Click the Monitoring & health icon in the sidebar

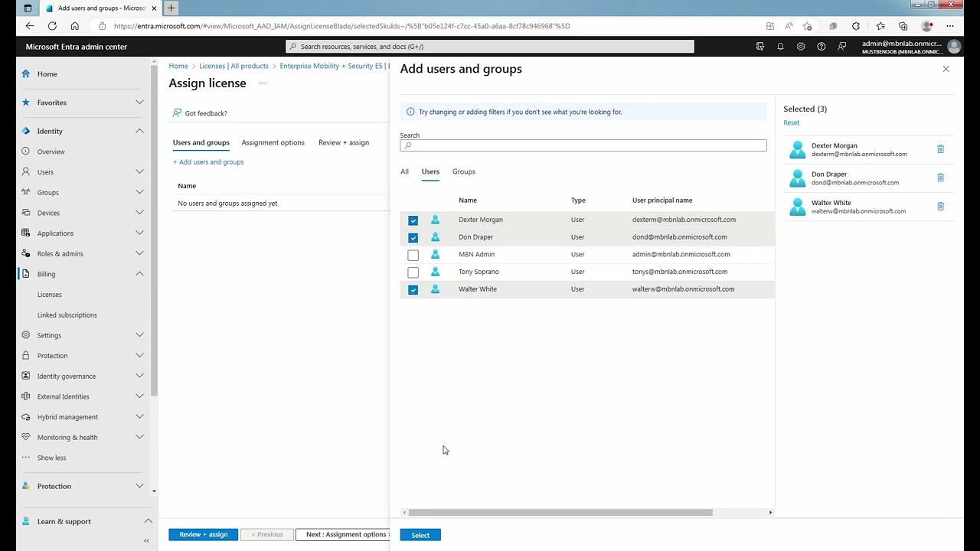26,437
